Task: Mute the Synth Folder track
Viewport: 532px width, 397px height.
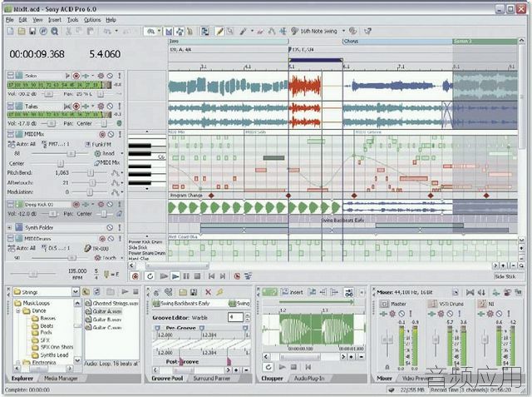Action: [x=110, y=227]
